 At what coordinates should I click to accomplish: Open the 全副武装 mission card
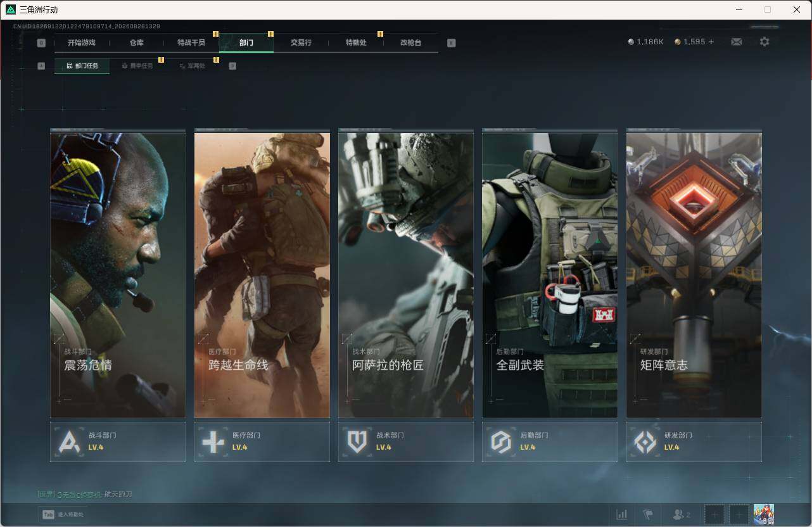[550, 274]
